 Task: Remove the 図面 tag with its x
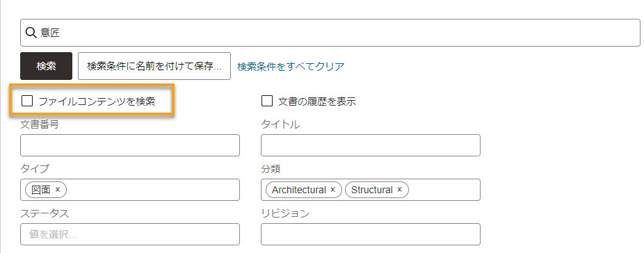pyautogui.click(x=58, y=190)
